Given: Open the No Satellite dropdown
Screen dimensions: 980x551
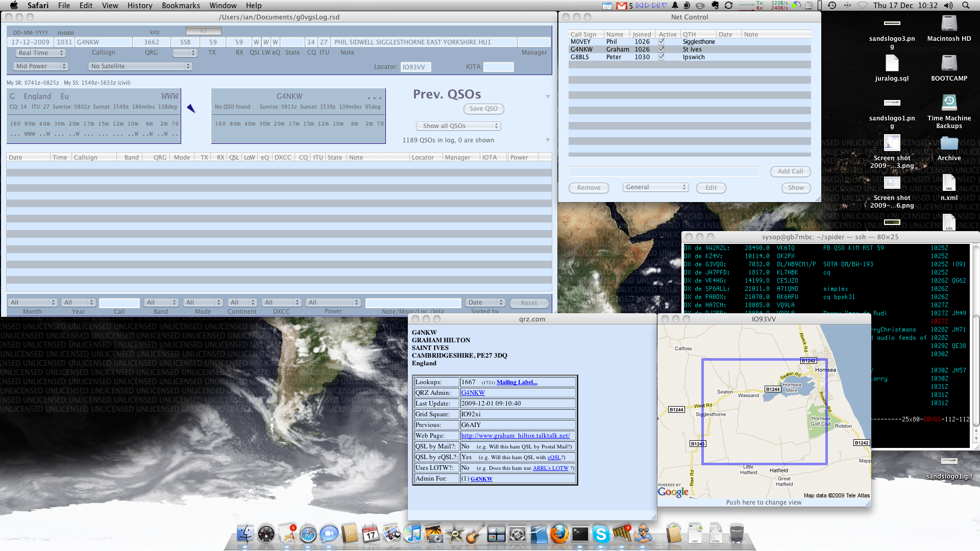Looking at the screenshot, I should click(x=140, y=66).
